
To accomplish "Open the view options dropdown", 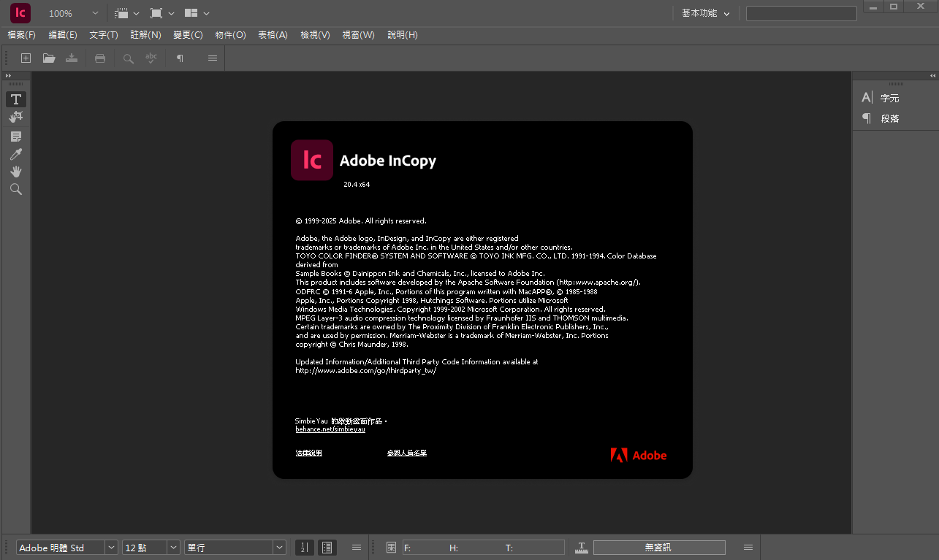I will pyautogui.click(x=127, y=13).
